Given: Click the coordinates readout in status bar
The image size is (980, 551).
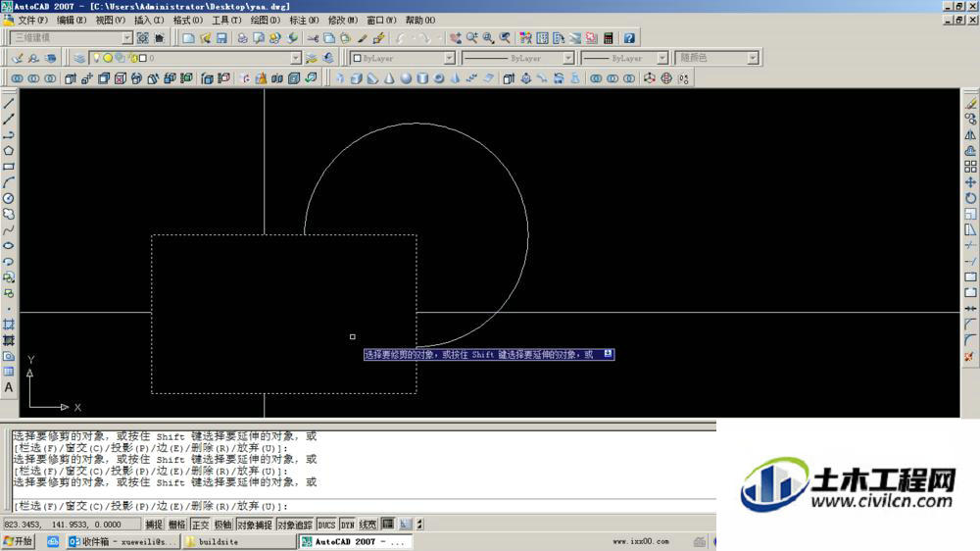Looking at the screenshot, I should 72,525.
